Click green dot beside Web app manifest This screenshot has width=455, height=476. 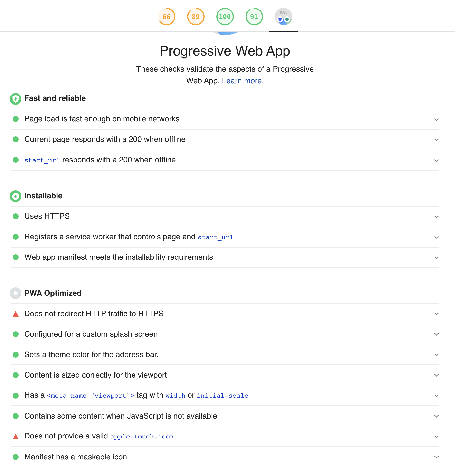pos(16,257)
